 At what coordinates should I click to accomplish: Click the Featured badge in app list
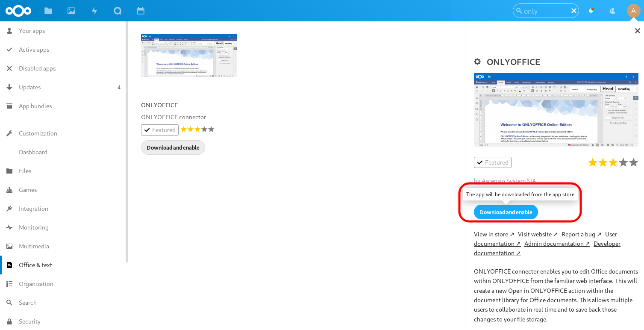160,130
